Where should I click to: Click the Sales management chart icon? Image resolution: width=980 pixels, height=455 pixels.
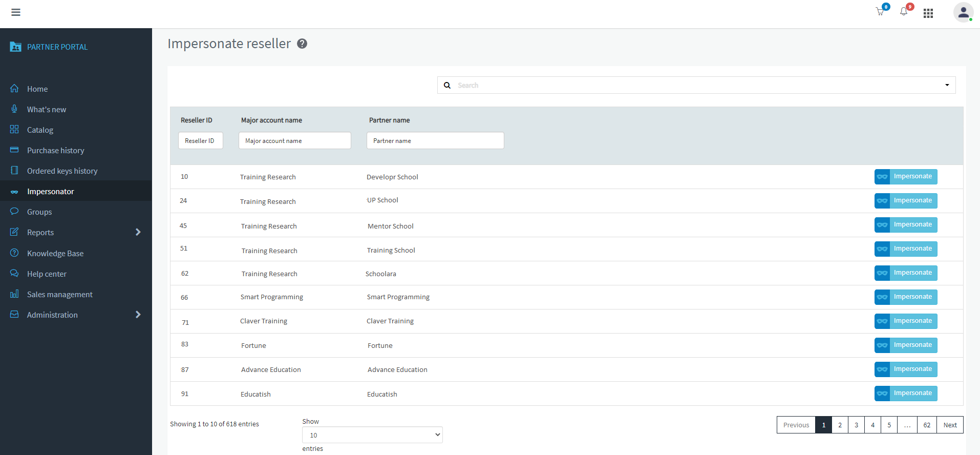[14, 294]
